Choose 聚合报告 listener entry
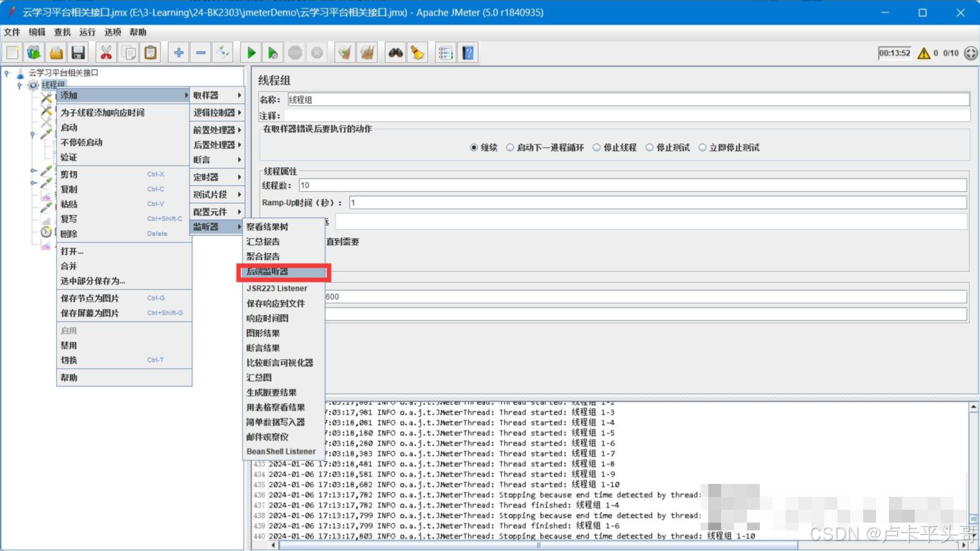980x551 pixels. point(284,257)
